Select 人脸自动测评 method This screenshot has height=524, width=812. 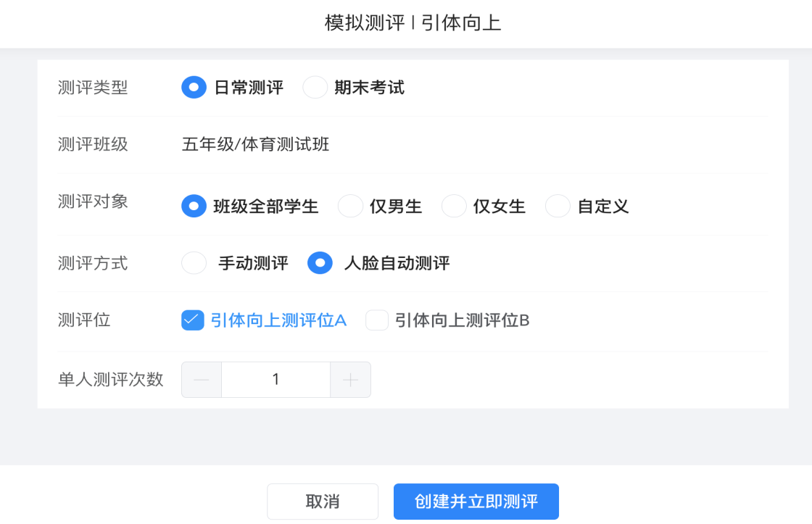tap(320, 263)
